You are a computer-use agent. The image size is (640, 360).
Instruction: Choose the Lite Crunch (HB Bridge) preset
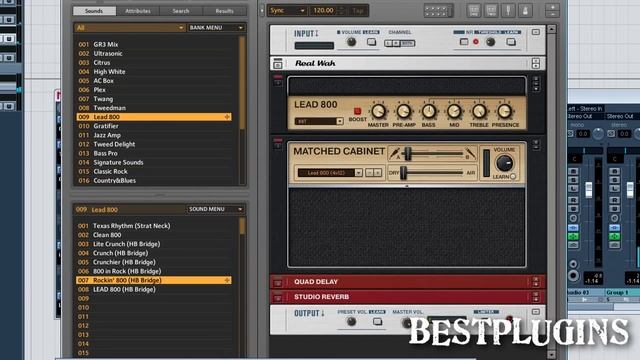[154, 244]
